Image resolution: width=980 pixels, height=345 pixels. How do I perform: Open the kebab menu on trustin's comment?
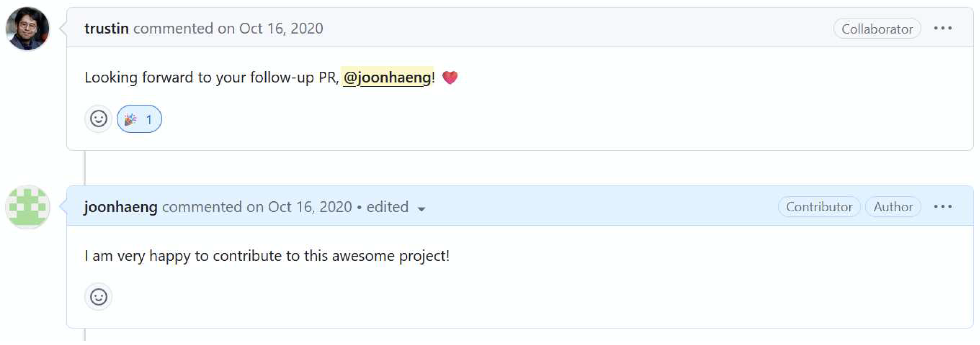click(944, 28)
